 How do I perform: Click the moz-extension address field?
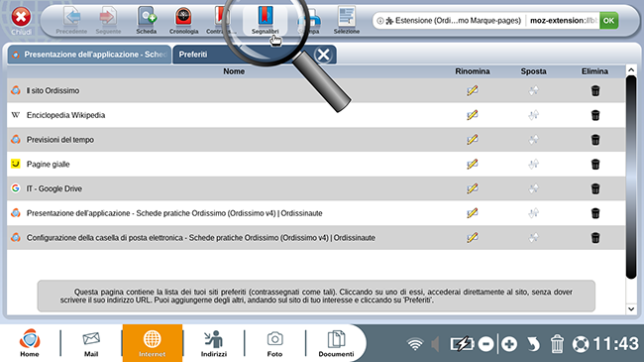tap(563, 20)
